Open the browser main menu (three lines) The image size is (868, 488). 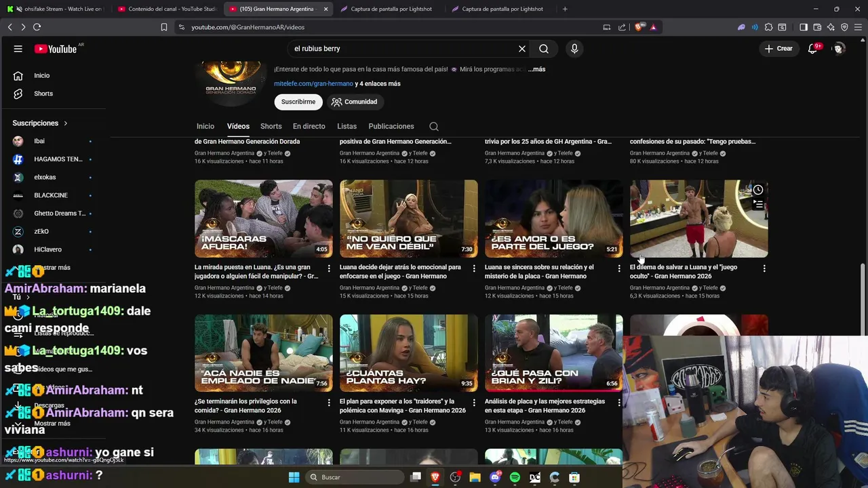click(859, 27)
